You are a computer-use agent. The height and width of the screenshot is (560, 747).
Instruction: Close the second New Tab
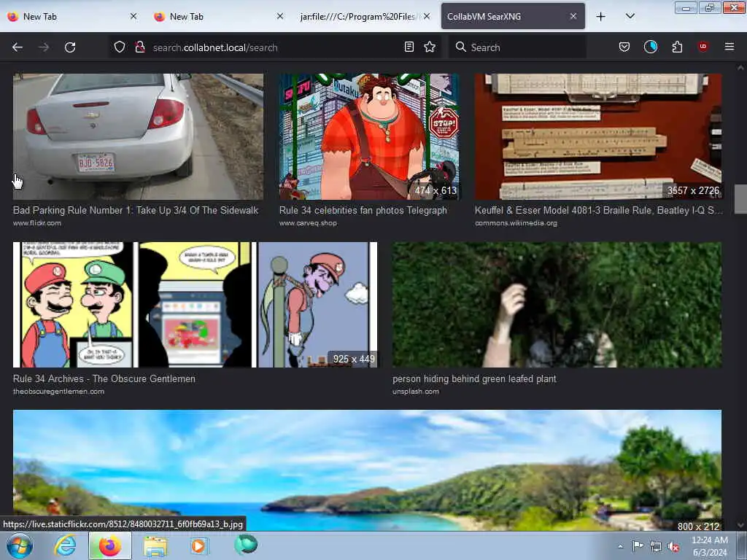tap(280, 16)
